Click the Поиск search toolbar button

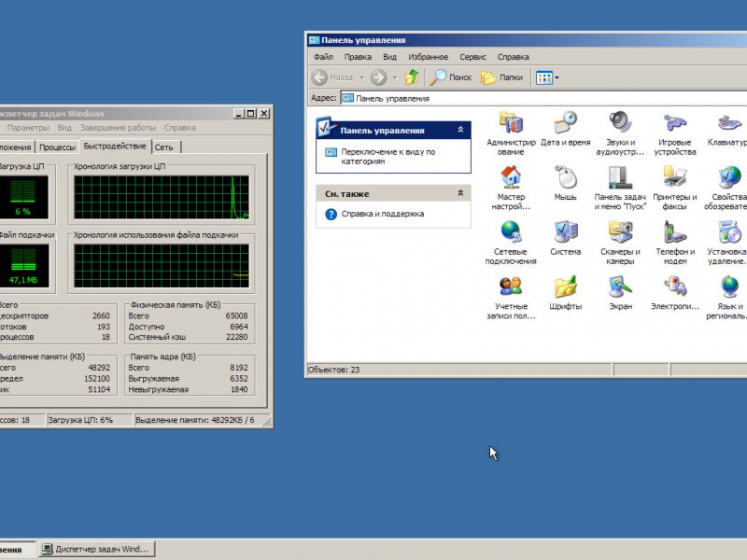pos(451,77)
